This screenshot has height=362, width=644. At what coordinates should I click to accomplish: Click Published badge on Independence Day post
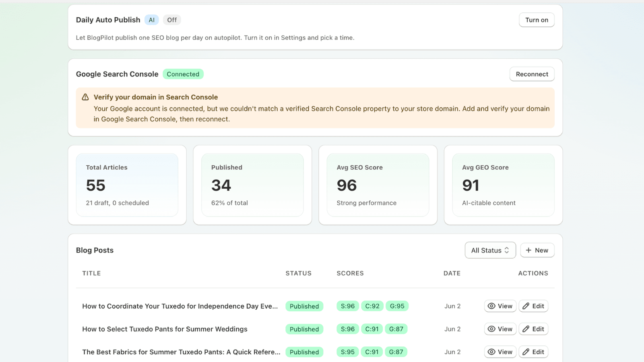pyautogui.click(x=304, y=306)
